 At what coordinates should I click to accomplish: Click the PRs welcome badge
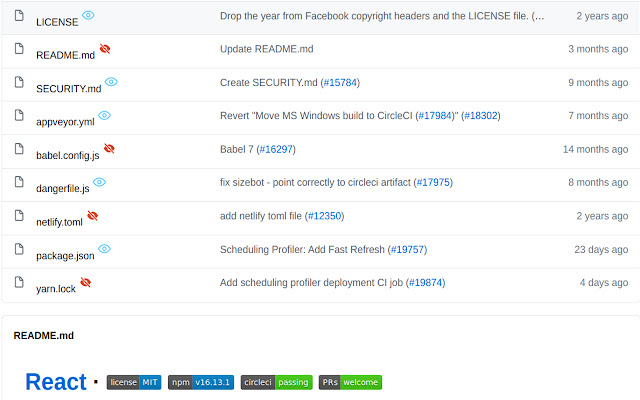350,382
